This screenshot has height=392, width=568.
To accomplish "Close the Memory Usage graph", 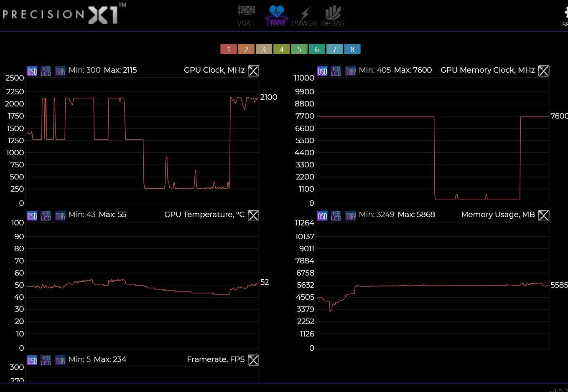I will pos(543,215).
